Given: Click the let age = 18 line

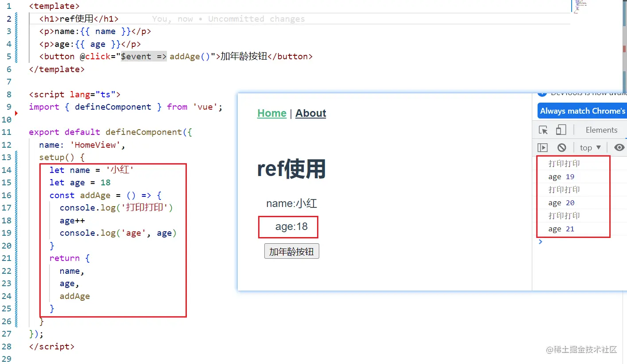Looking at the screenshot, I should [80, 183].
